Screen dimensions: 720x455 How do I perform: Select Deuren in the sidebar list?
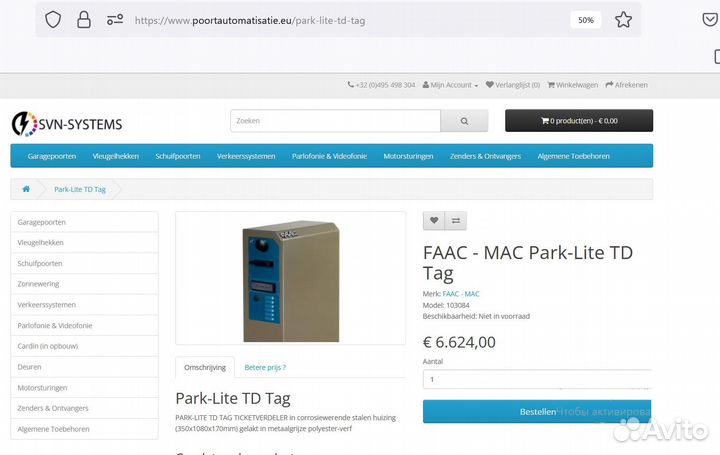pos(84,367)
